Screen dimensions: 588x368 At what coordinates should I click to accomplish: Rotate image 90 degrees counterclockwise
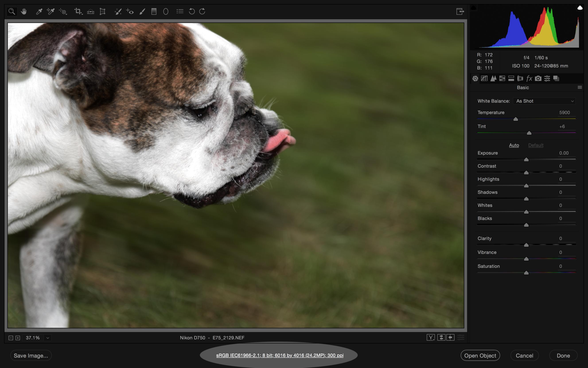(x=192, y=12)
